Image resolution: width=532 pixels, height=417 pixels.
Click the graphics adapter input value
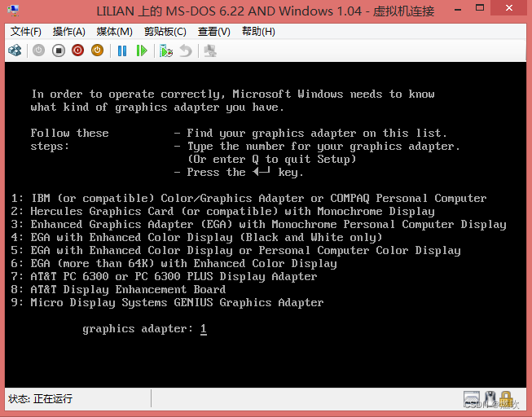[x=203, y=329]
